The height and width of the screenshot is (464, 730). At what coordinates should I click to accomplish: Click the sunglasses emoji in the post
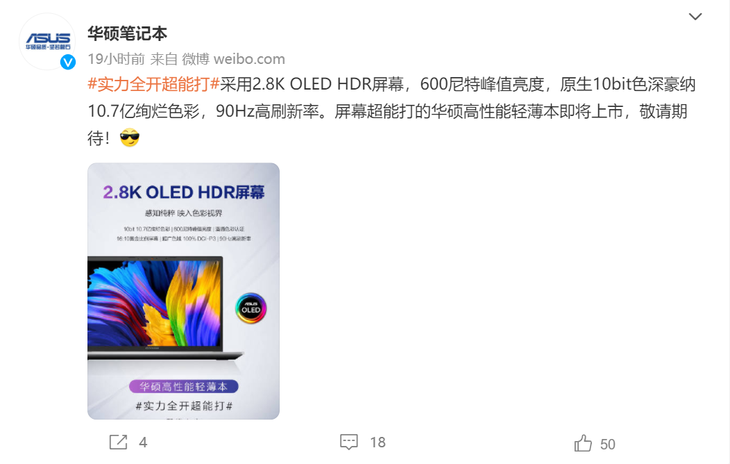coord(129,137)
